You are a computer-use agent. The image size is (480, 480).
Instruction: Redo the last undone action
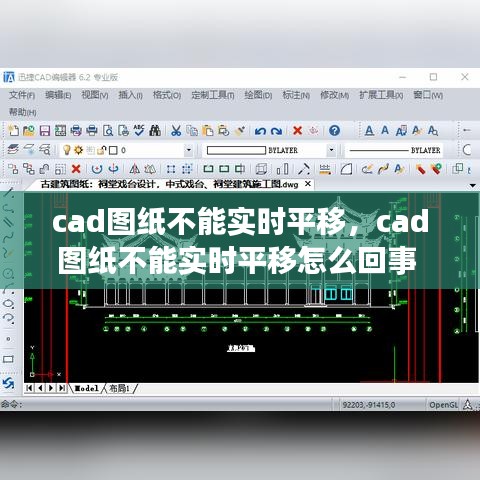tap(276, 131)
